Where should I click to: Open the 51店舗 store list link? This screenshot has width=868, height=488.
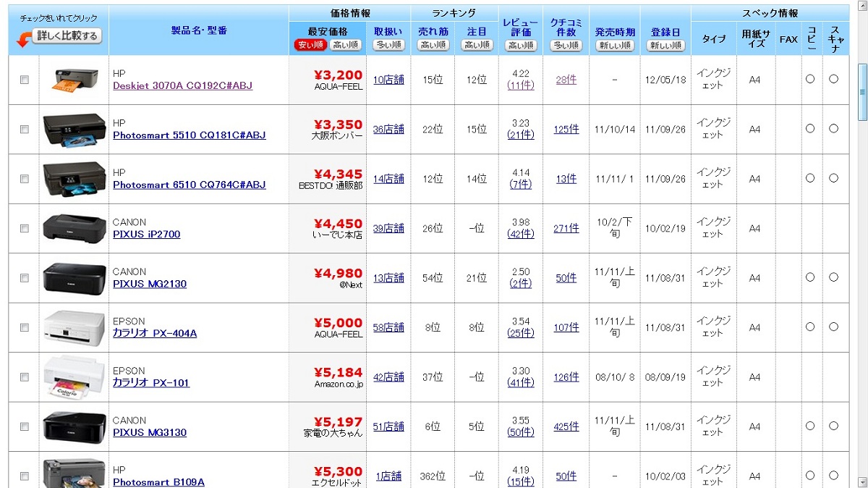tap(388, 426)
